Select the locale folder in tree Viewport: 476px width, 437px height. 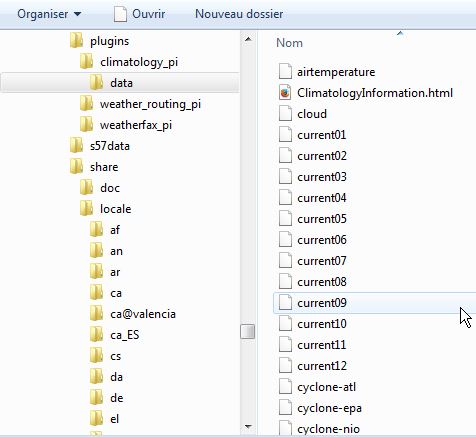click(115, 209)
